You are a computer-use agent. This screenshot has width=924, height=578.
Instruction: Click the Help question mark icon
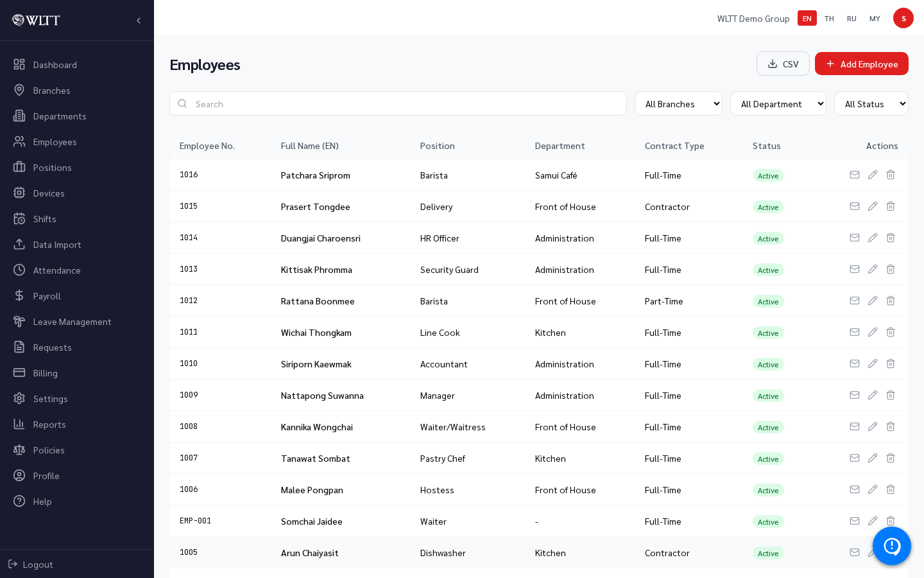[19, 501]
